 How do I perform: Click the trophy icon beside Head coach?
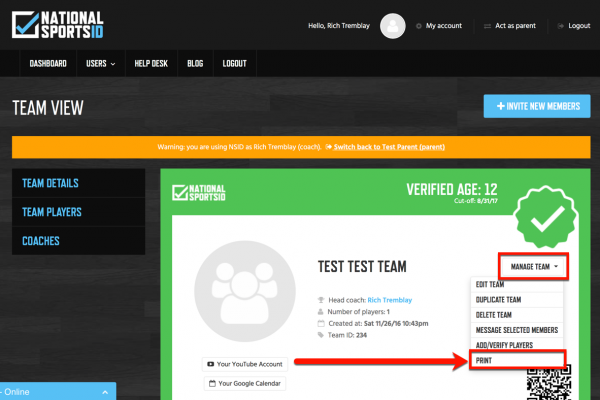(321, 300)
